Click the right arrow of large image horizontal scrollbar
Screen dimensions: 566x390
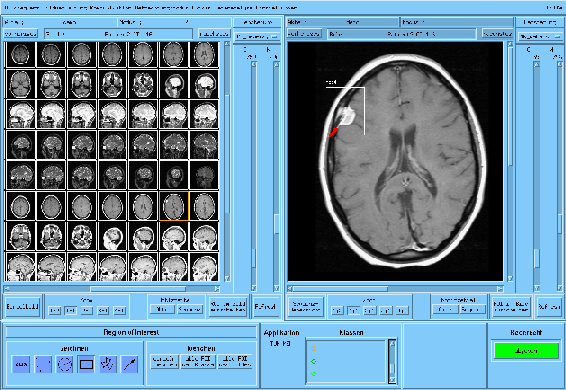500,289
